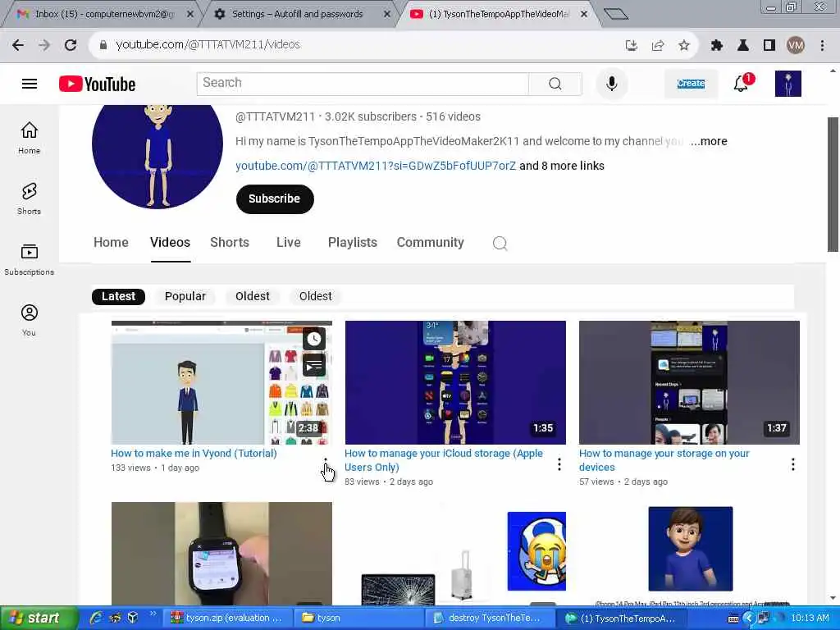
Task: Open options for storage on devices video
Action: (x=793, y=464)
